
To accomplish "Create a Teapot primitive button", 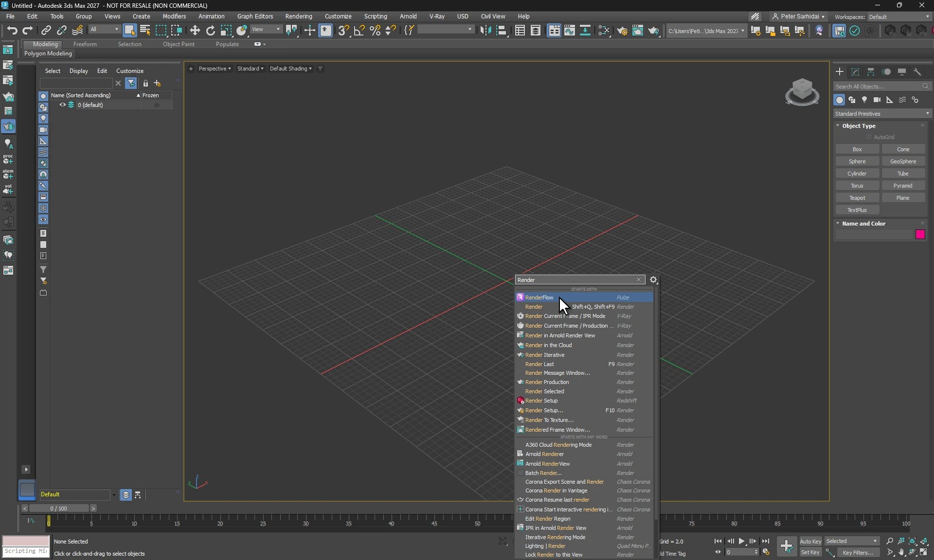I will tap(857, 198).
